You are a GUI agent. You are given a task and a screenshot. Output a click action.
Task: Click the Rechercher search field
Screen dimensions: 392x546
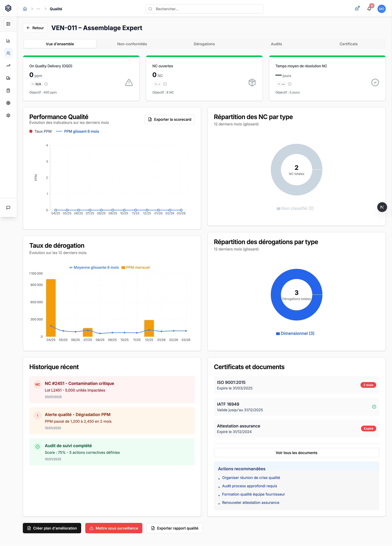204,9
